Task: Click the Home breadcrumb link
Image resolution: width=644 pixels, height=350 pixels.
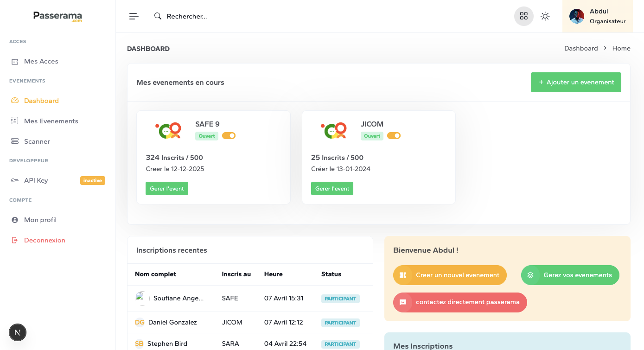Action: pyautogui.click(x=621, y=48)
